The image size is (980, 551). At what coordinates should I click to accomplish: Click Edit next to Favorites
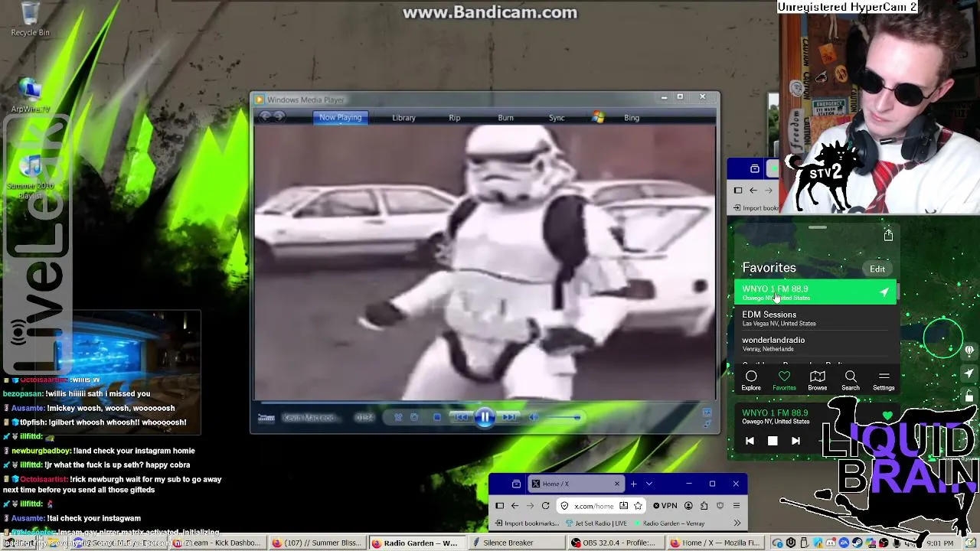click(x=877, y=269)
